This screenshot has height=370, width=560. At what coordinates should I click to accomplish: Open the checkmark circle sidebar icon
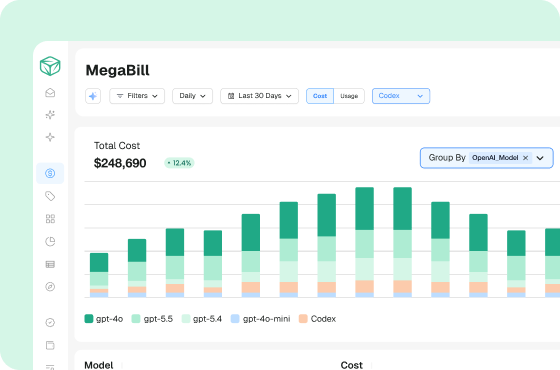(50, 322)
